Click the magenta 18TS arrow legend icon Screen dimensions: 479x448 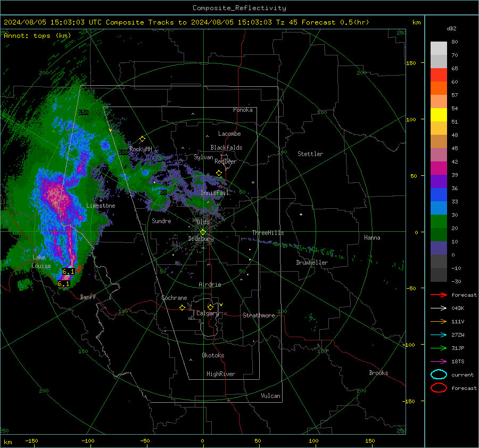pos(439,362)
